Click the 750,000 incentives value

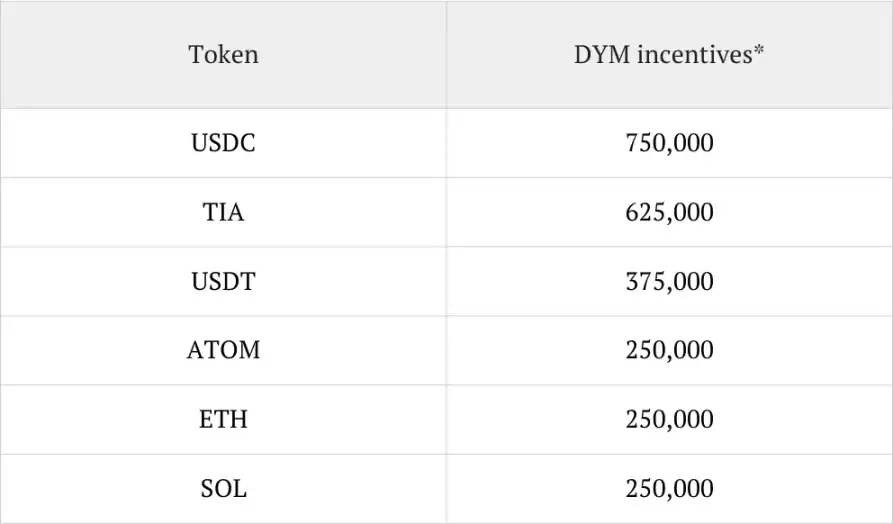(669, 143)
